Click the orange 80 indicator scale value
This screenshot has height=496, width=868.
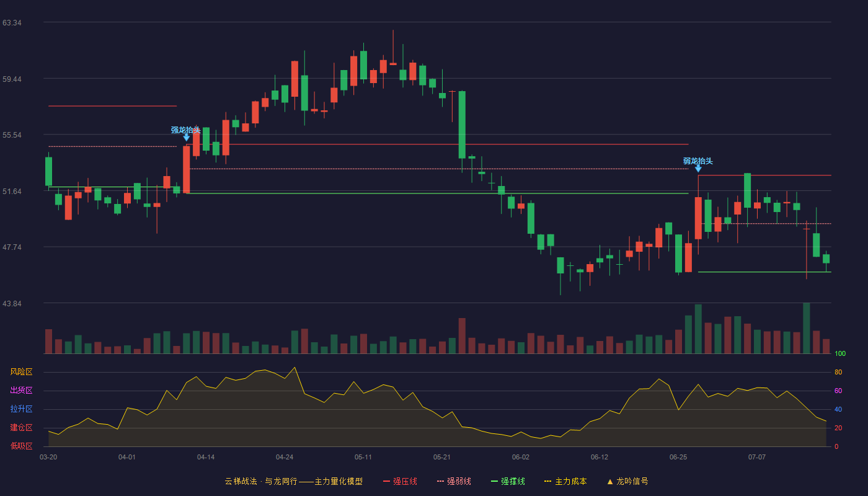tap(838, 373)
